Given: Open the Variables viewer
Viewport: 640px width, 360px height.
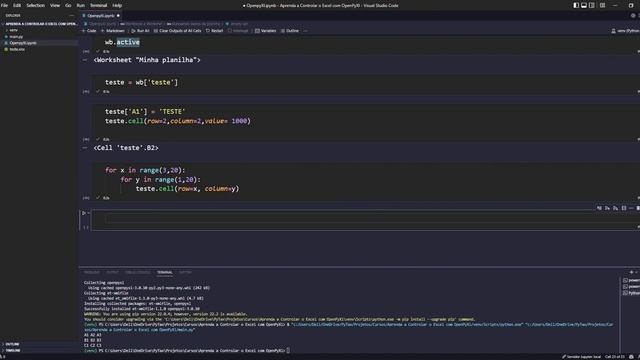Looking at the screenshot, I should click(266, 31).
